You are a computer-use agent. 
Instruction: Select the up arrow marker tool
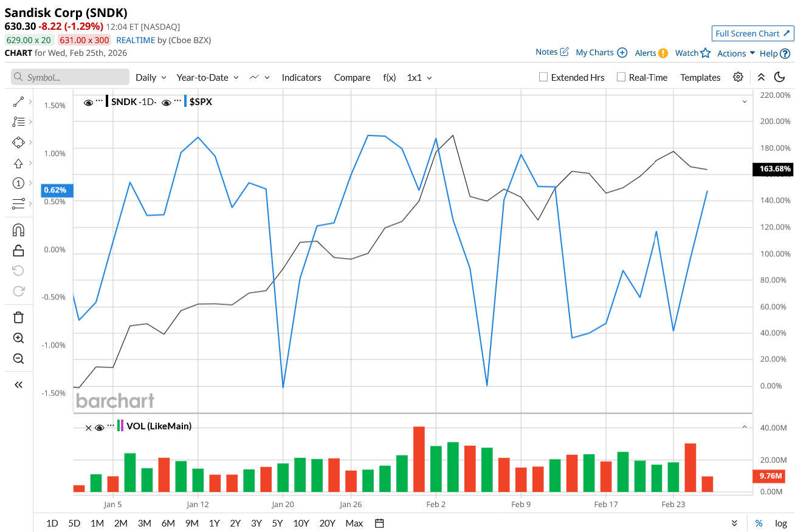(18, 163)
